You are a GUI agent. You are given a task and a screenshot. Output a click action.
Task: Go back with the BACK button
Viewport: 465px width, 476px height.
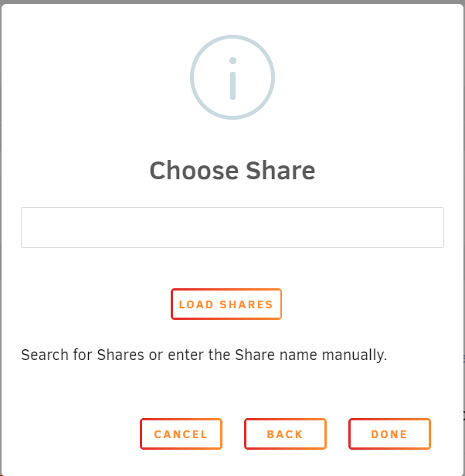(285, 434)
